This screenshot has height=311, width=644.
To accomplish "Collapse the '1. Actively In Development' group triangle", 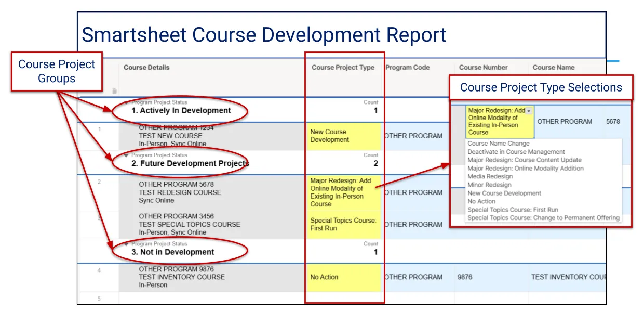I will click(126, 102).
